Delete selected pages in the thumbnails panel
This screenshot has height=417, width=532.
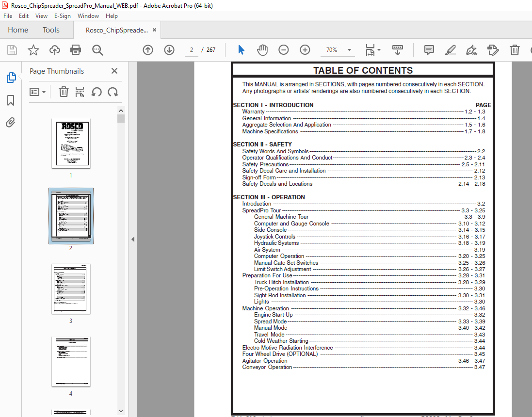64,92
